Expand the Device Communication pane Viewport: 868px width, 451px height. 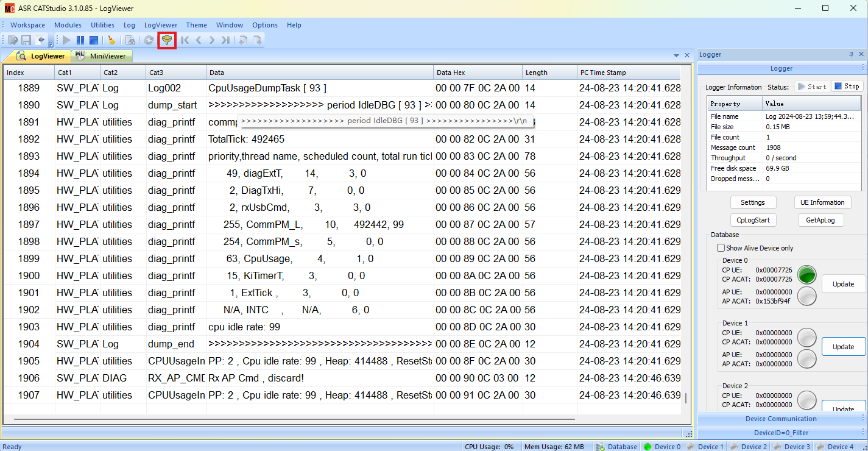(x=780, y=419)
